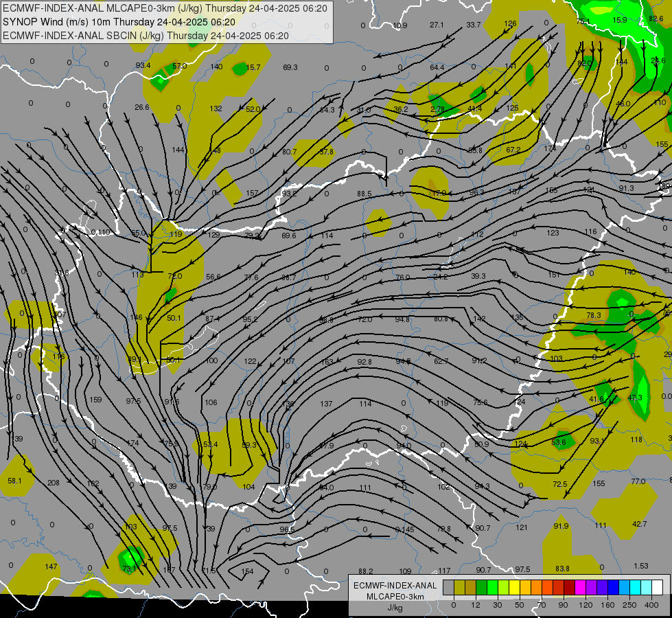Click the gray swatch in the legend
Image resolution: width=672 pixels, height=618 pixels.
click(449, 588)
